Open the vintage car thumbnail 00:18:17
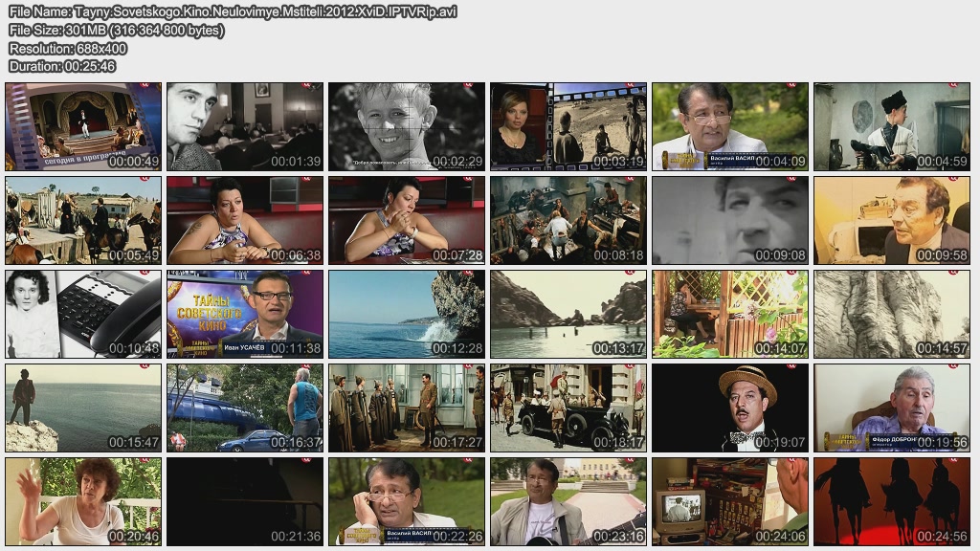 click(x=568, y=408)
